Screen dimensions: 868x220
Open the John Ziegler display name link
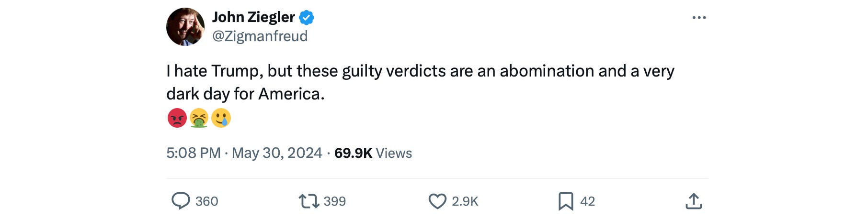point(253,17)
